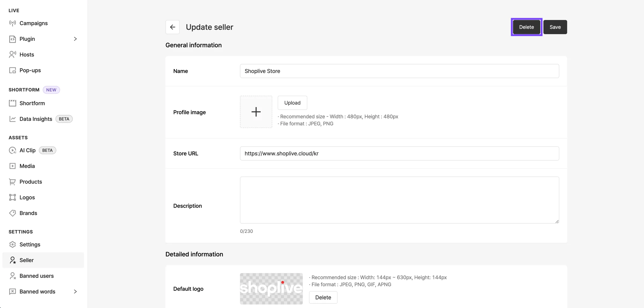Click the Pop-ups window icon
The image size is (644, 308).
pyautogui.click(x=12, y=70)
